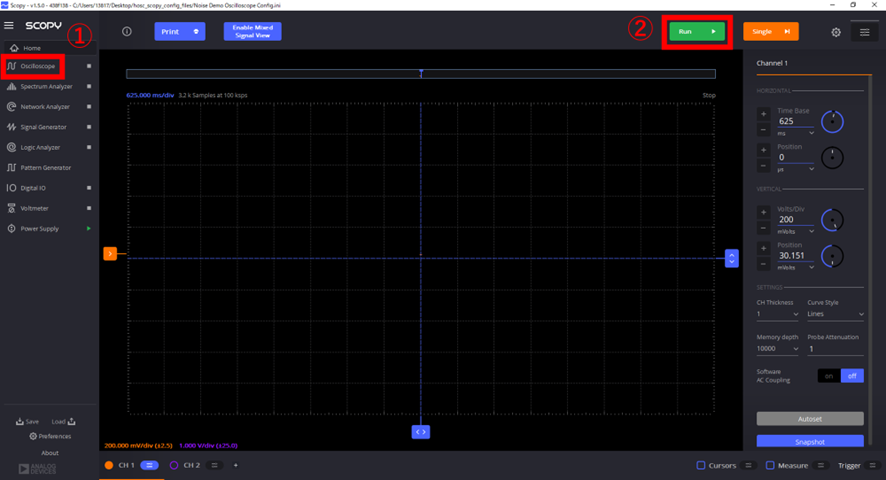Start acquisition with the Run button
This screenshot has height=480, width=886.
pyautogui.click(x=697, y=32)
